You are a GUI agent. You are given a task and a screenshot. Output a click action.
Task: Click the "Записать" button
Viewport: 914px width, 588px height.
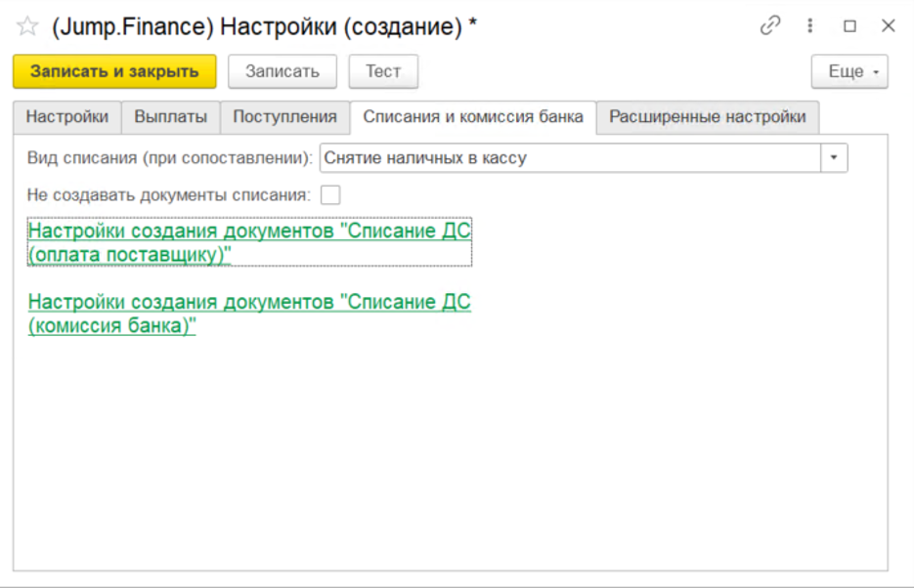tap(282, 71)
